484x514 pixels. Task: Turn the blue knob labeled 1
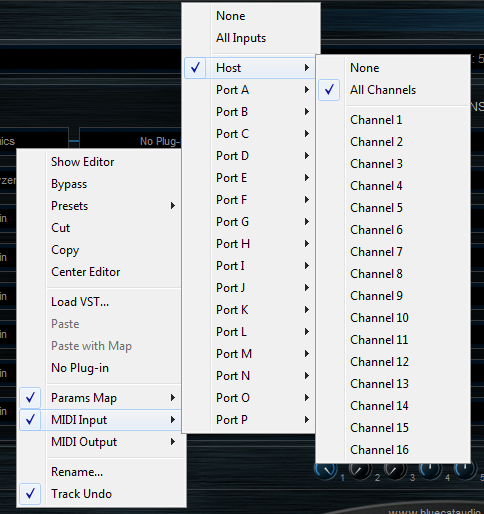(326, 470)
